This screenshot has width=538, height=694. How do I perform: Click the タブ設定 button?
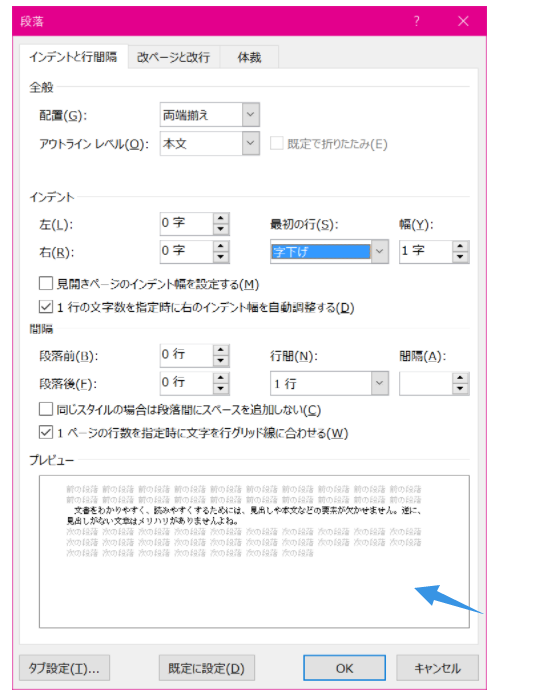[65, 668]
